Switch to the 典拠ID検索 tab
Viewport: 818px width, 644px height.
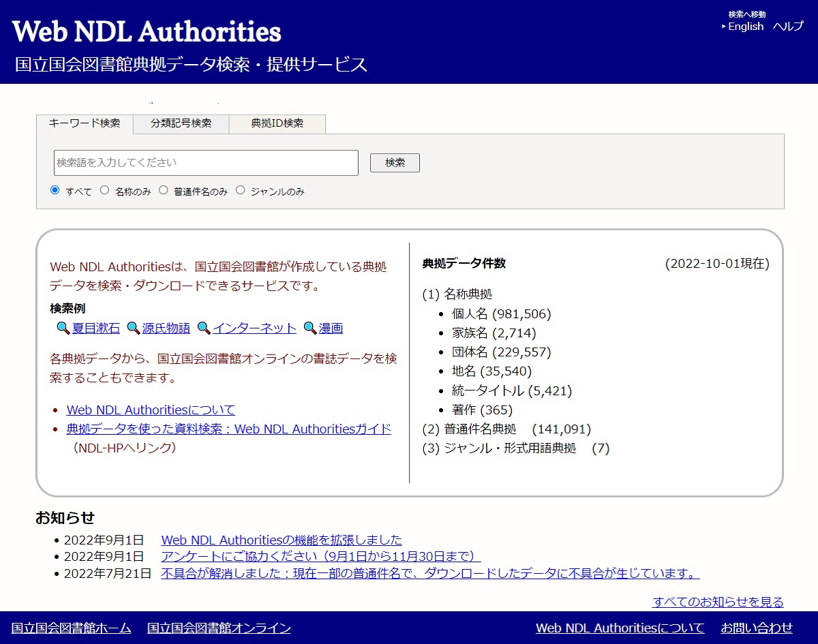[x=277, y=124]
